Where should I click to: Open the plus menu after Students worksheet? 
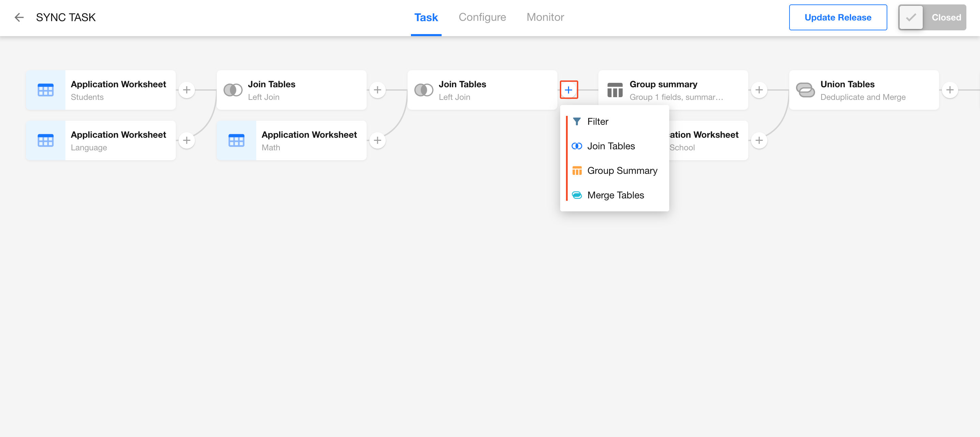click(186, 90)
